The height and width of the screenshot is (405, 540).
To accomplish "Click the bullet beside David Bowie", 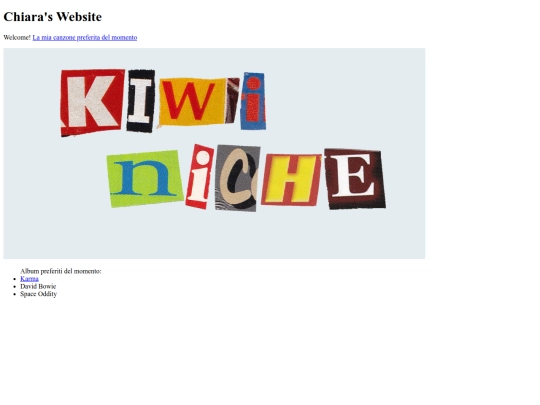I will tap(14, 287).
